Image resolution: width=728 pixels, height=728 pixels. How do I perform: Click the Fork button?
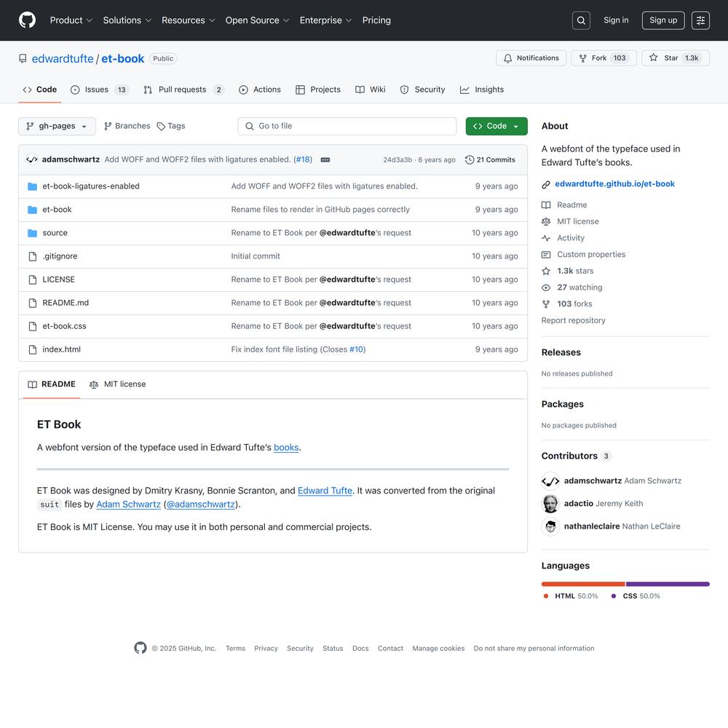(604, 58)
